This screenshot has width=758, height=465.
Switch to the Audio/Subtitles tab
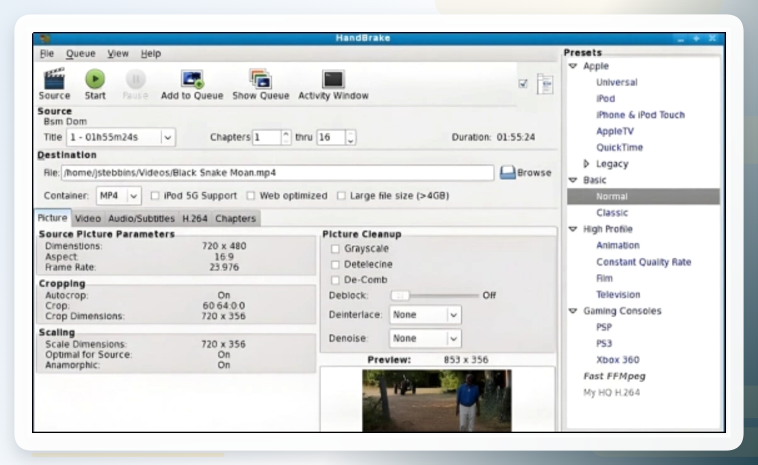[x=141, y=218]
